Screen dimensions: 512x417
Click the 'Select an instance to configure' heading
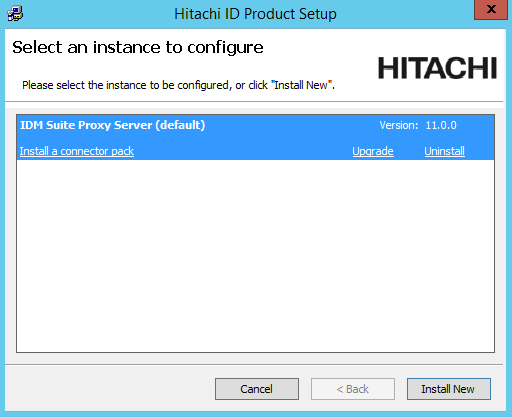[x=138, y=48]
